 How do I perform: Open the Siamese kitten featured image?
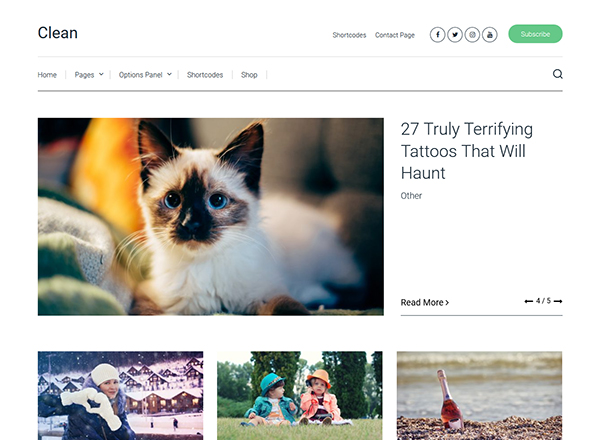(x=210, y=217)
